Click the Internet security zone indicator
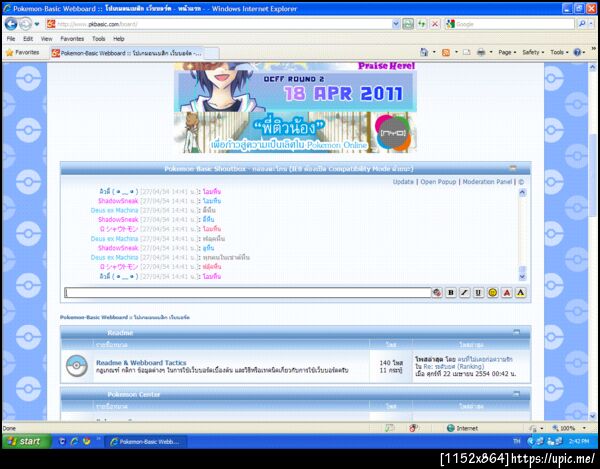 pos(463,428)
